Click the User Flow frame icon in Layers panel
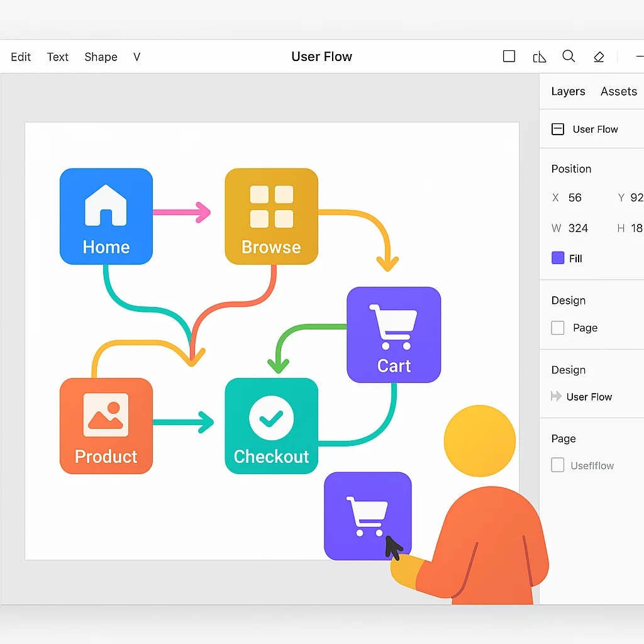The height and width of the screenshot is (644, 644). [557, 129]
